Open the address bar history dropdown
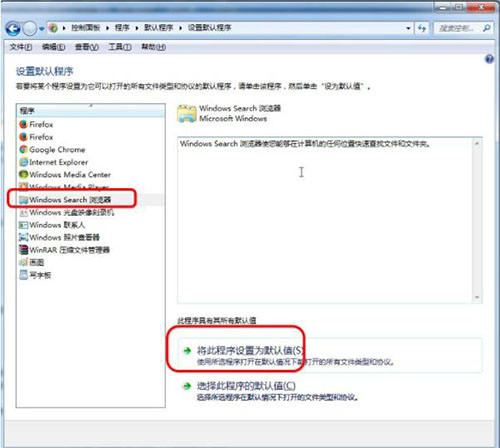500x448 pixels. click(x=408, y=28)
